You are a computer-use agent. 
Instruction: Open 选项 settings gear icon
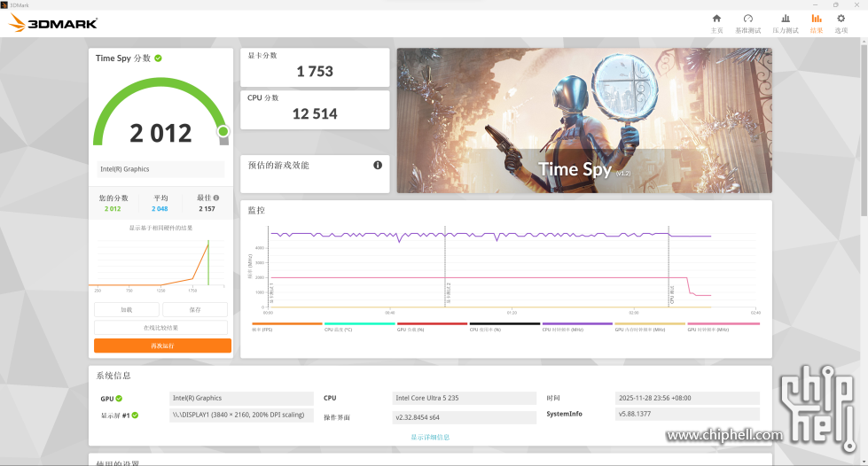841,23
